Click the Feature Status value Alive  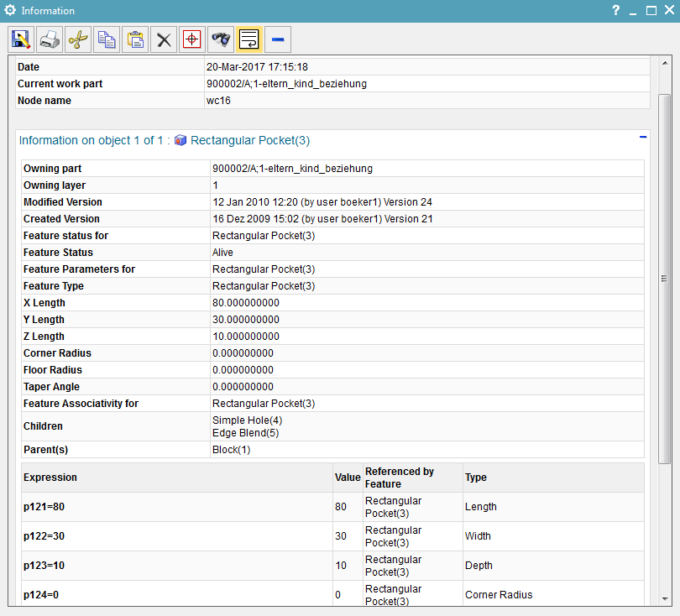pos(222,253)
